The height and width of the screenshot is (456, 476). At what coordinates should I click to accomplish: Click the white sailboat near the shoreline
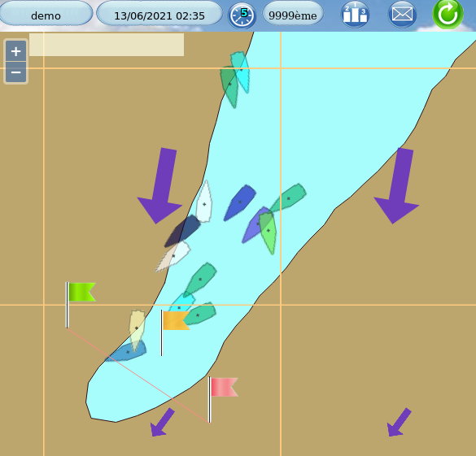point(204,202)
